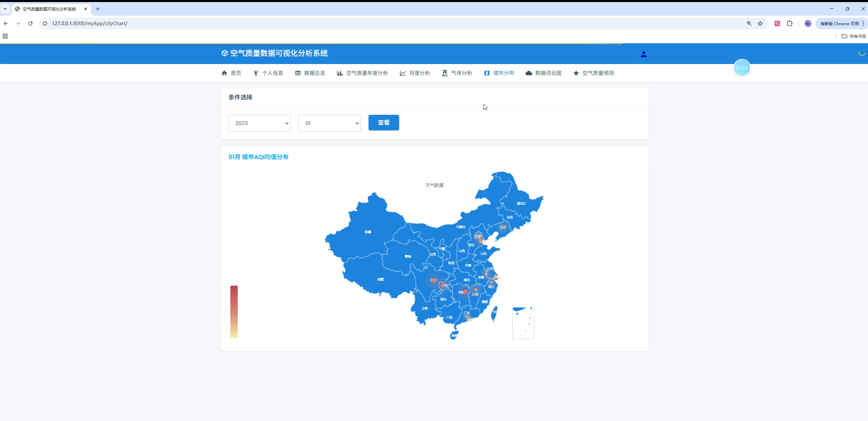
Task: Click the 月度分析 line chart icon
Action: (x=403, y=73)
